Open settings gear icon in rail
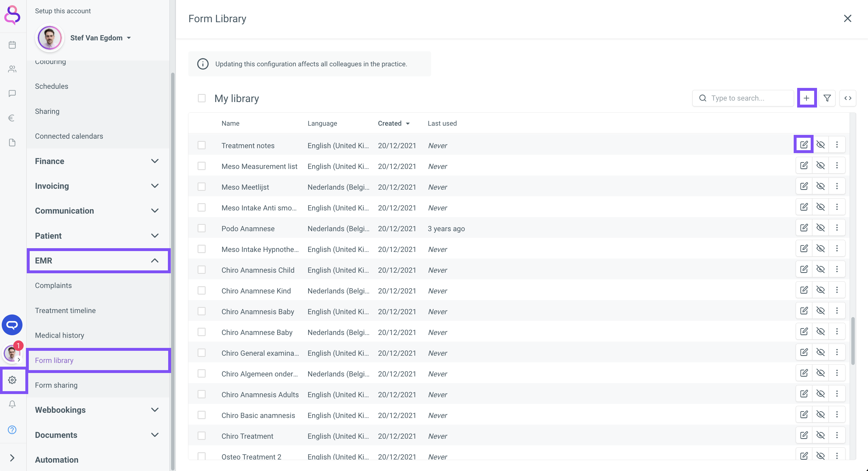868x471 pixels. click(x=12, y=380)
